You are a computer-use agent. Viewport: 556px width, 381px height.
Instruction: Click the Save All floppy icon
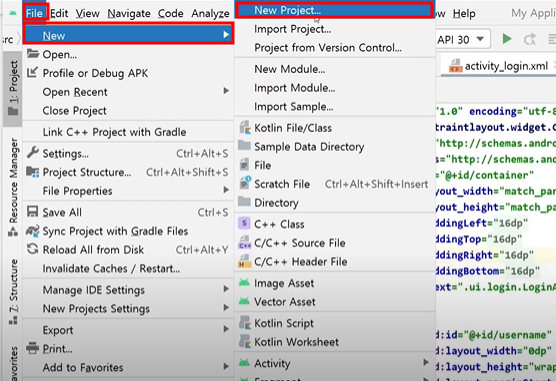[x=33, y=212]
